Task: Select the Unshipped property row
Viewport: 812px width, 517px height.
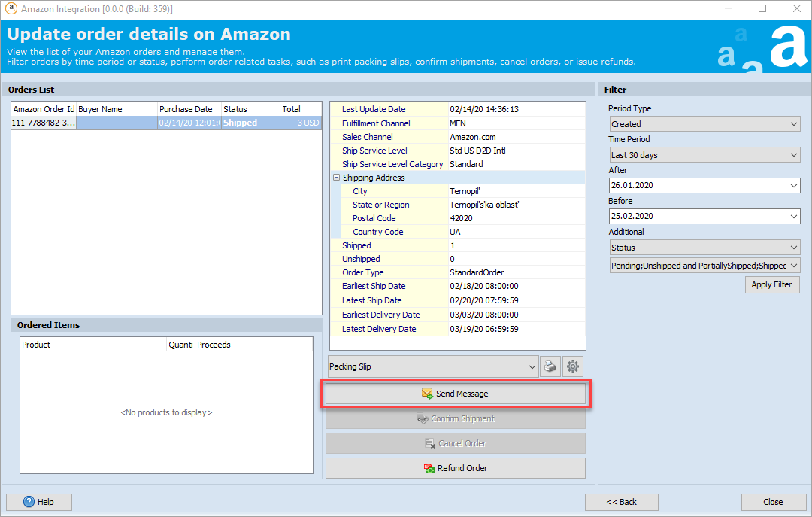Action: click(458, 259)
